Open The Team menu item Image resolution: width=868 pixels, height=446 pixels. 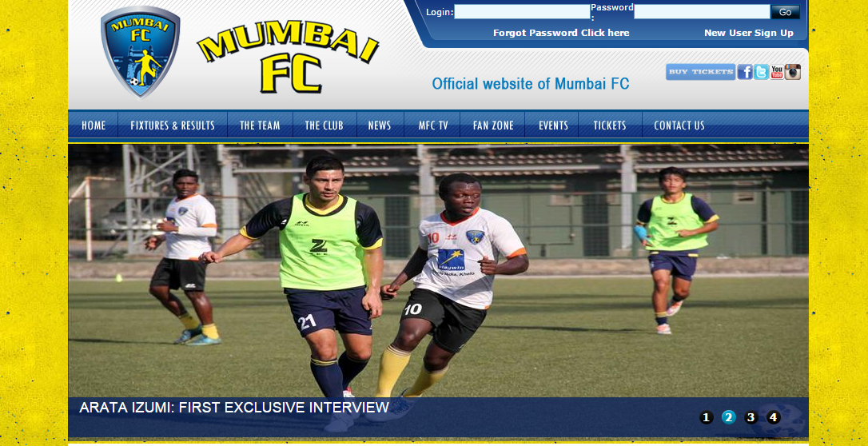pyautogui.click(x=260, y=125)
